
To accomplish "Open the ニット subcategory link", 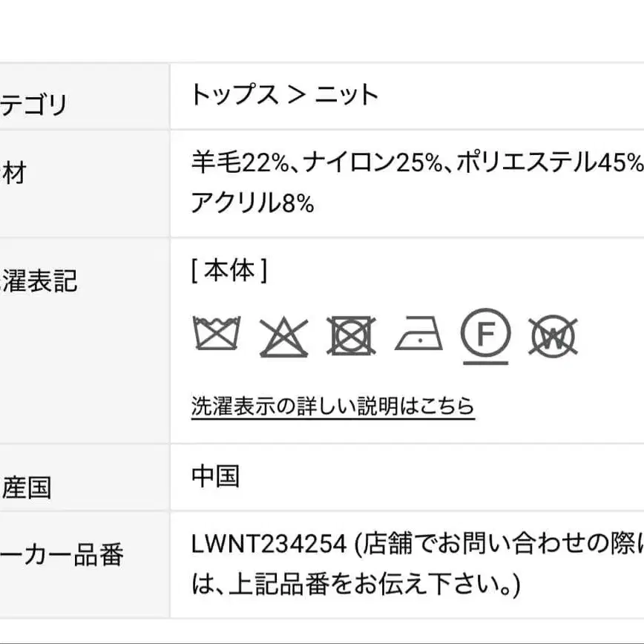I will coord(346,95).
